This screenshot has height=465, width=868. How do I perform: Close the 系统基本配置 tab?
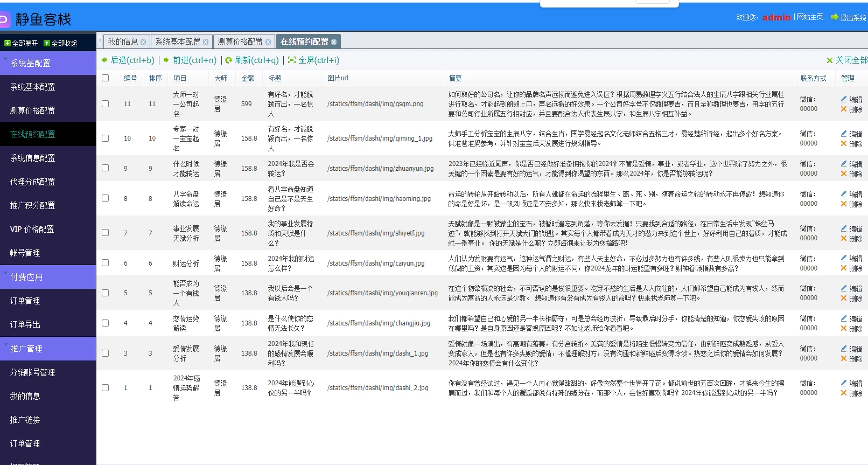pos(206,42)
